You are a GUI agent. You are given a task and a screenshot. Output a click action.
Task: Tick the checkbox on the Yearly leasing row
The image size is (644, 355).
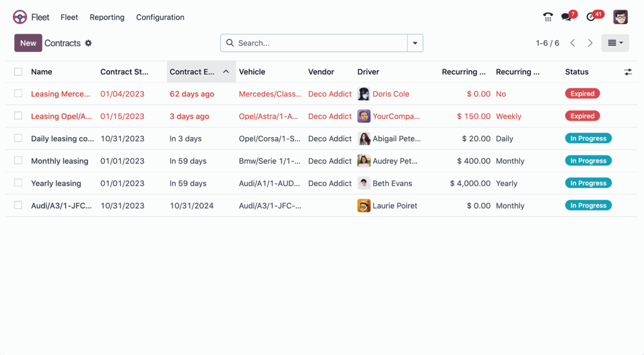click(x=18, y=183)
